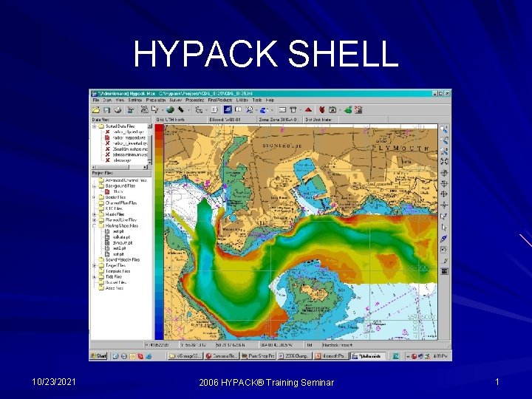Click the globe geodetic parameters toolbar icon

[171, 109]
